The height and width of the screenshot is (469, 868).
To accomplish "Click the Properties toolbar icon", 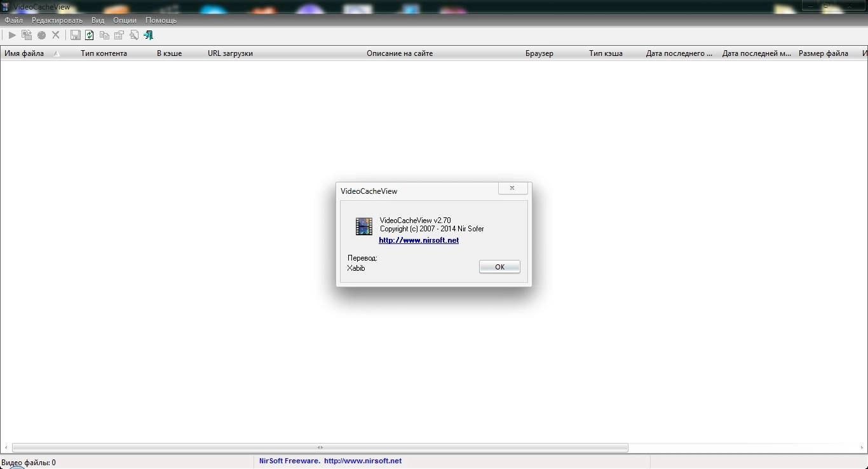I will [x=119, y=36].
